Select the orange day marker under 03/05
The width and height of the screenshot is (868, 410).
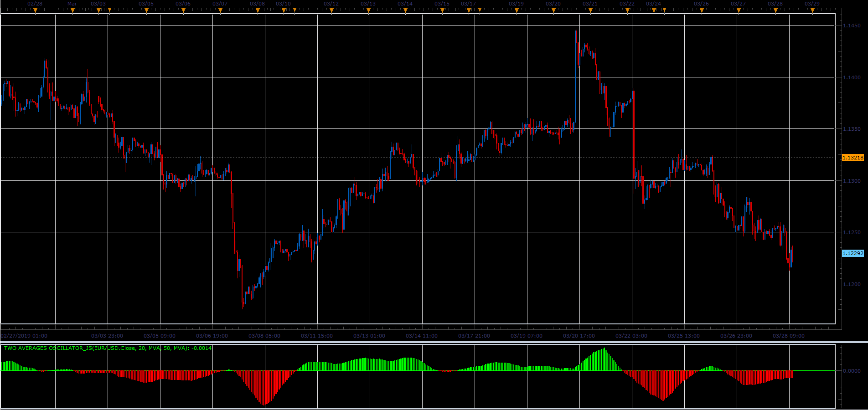click(146, 10)
